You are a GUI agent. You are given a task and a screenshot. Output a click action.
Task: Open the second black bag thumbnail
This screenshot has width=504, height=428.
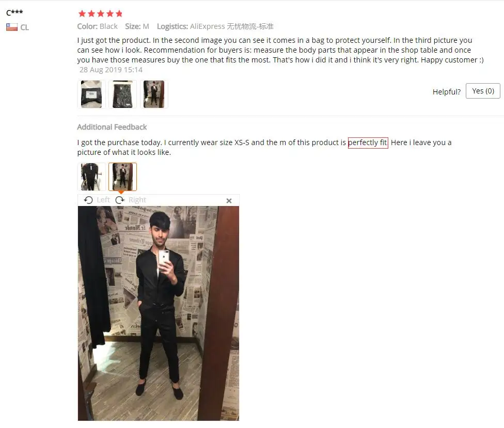click(122, 94)
